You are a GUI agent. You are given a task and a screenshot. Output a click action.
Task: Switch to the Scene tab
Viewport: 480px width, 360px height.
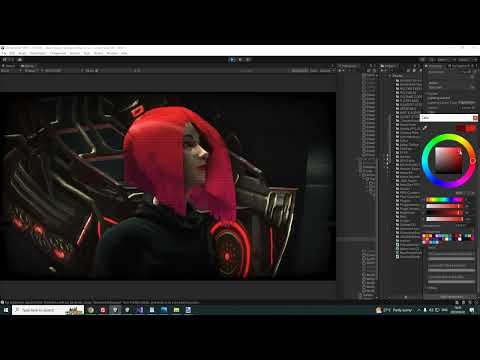point(9,66)
